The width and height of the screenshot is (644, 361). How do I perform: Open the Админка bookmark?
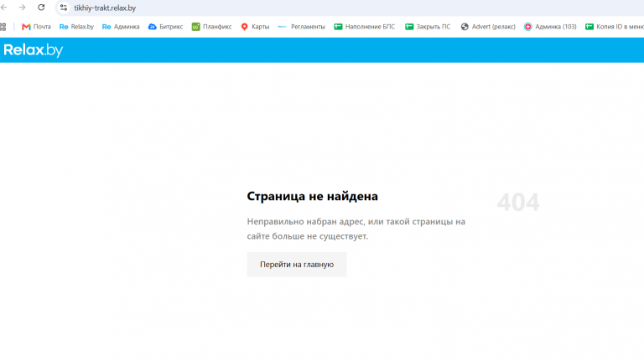pos(121,27)
